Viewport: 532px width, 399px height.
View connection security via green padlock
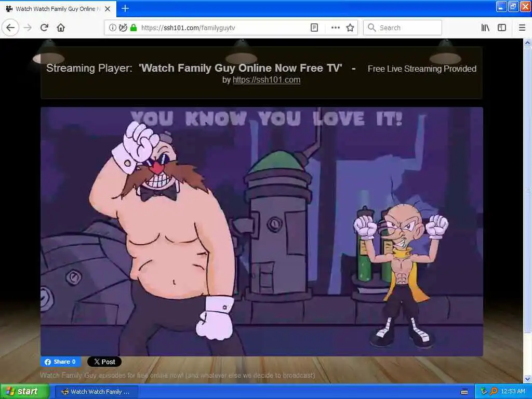click(x=134, y=28)
